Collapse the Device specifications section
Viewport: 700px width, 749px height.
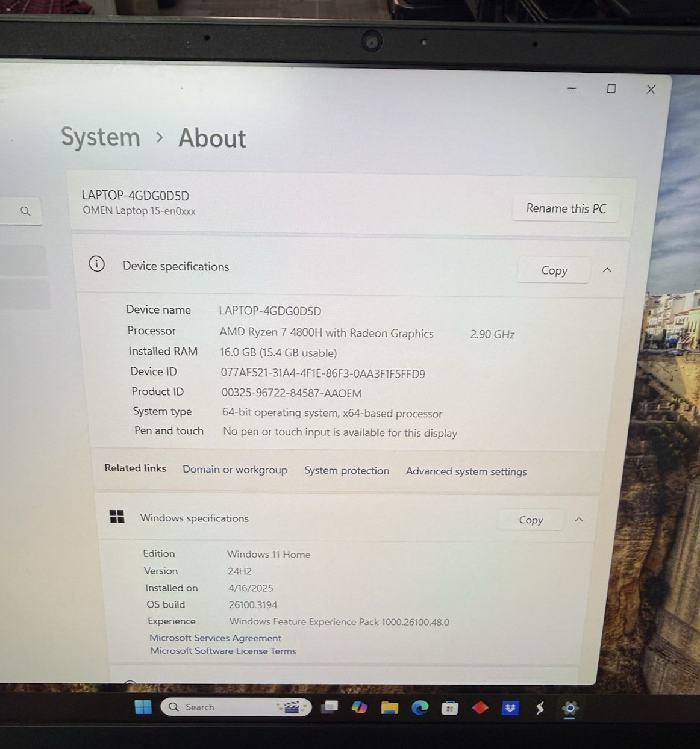coord(607,270)
